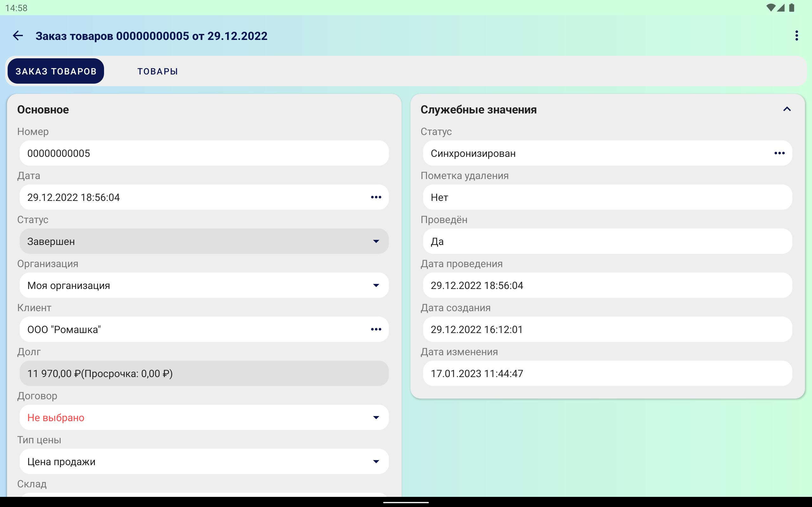Open the three-dot overflow menu
This screenshot has width=812, height=507.
click(796, 35)
